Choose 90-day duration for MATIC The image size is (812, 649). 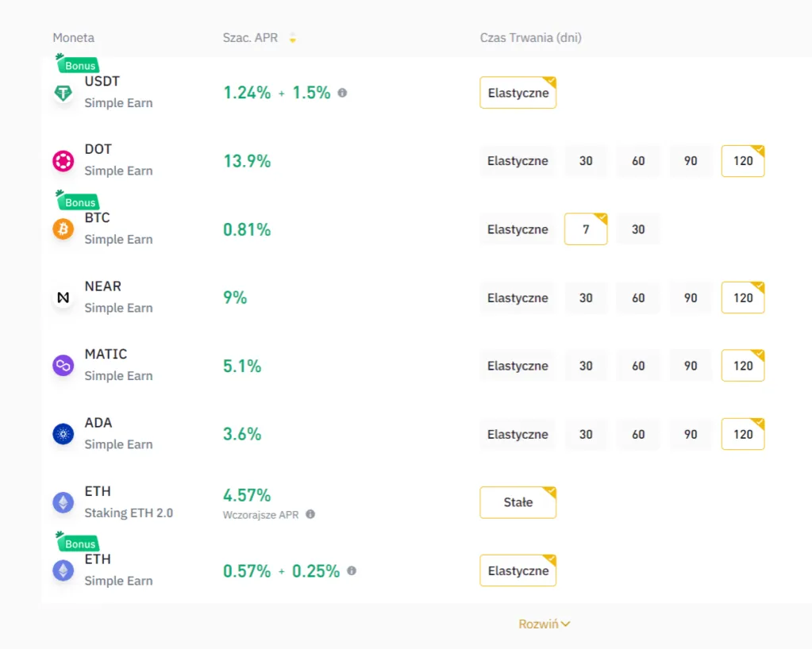click(x=691, y=366)
